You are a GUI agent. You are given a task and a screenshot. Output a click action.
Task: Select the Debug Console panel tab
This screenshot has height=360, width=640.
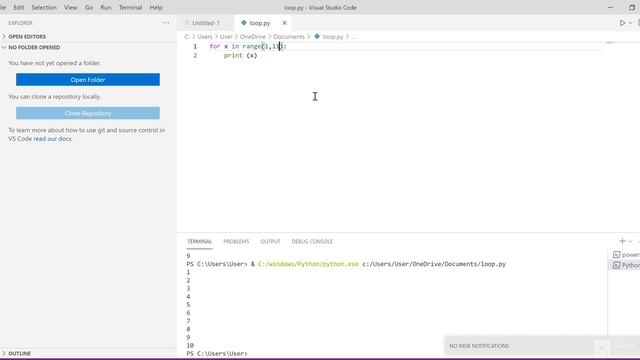(x=312, y=242)
